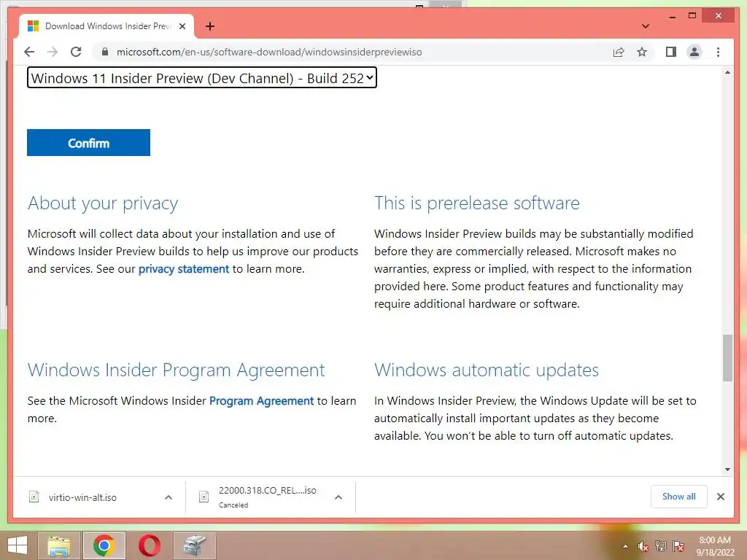The width and height of the screenshot is (747, 560).
Task: Select the Download Windows Insider Preview tab
Action: pyautogui.click(x=107, y=26)
